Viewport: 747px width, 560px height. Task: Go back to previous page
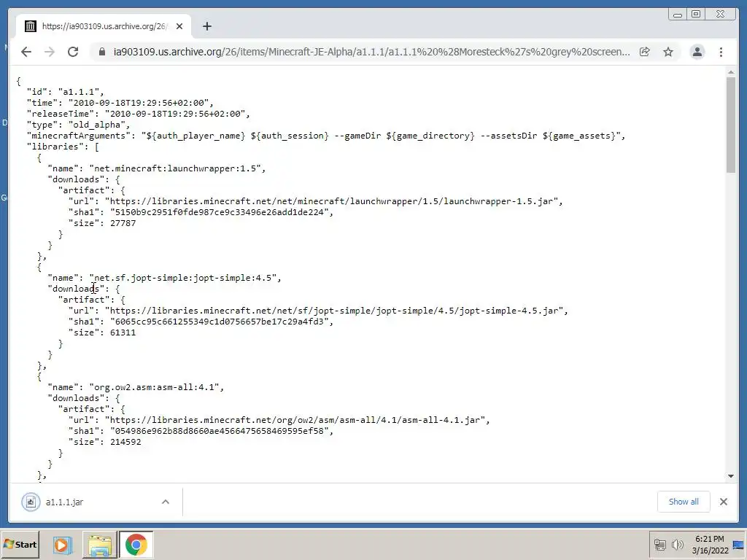26,52
